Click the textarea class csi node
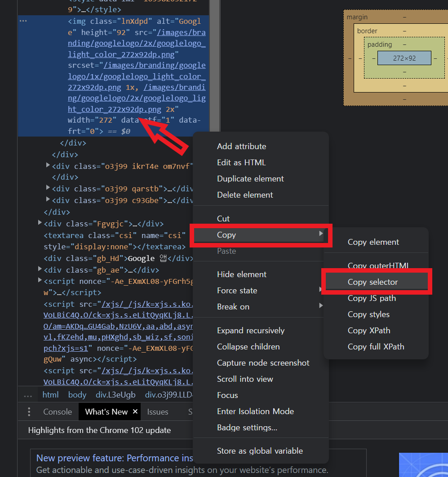The height and width of the screenshot is (477, 448). coord(115,241)
